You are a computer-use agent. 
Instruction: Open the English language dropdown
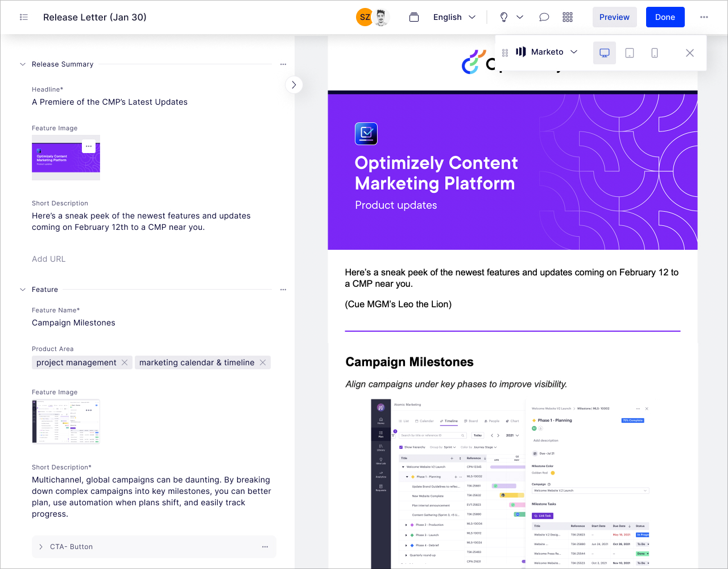453,17
